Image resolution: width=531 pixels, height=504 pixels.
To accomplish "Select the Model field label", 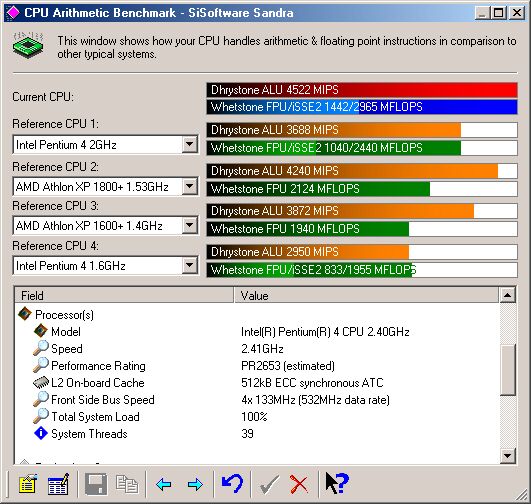I will [x=66, y=332].
